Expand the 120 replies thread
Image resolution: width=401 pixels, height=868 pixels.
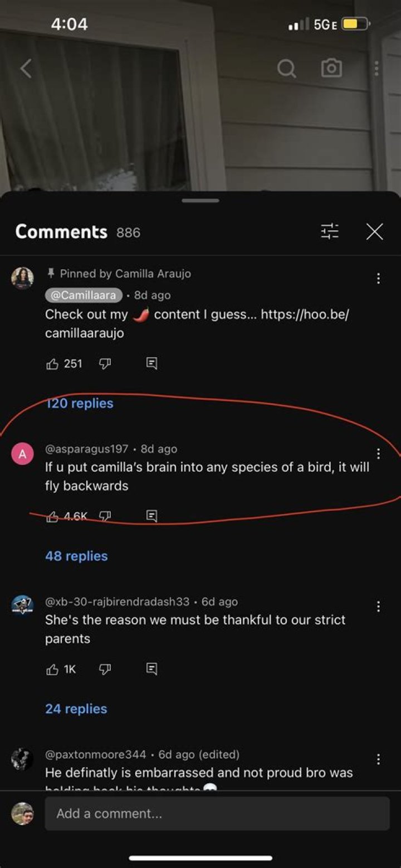click(79, 403)
